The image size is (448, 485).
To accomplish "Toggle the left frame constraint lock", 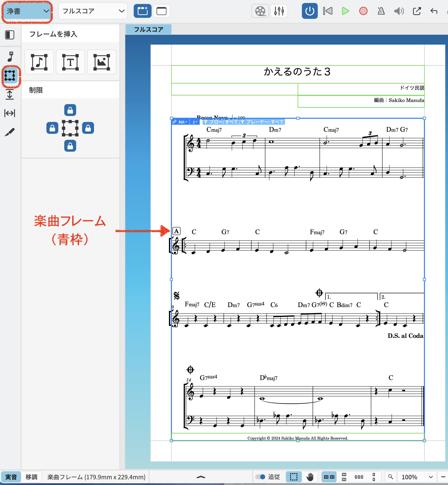I will (x=52, y=128).
